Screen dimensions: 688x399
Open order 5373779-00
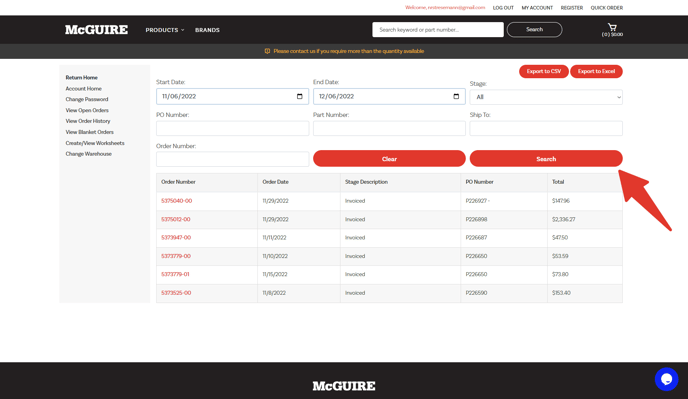176,256
